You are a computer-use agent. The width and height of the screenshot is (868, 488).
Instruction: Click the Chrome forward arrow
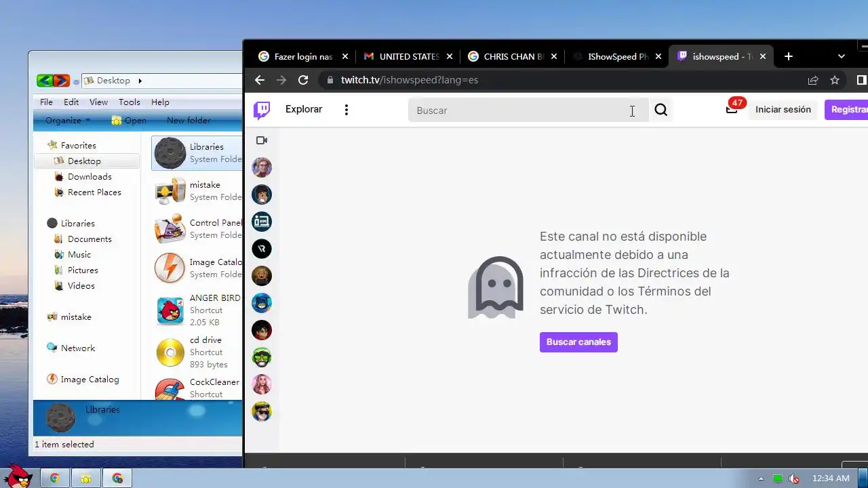pyautogui.click(x=281, y=80)
